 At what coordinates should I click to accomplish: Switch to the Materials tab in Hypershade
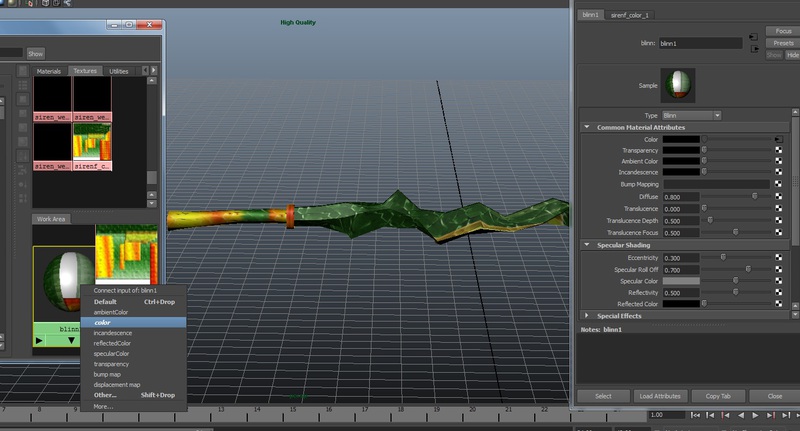pyautogui.click(x=48, y=71)
